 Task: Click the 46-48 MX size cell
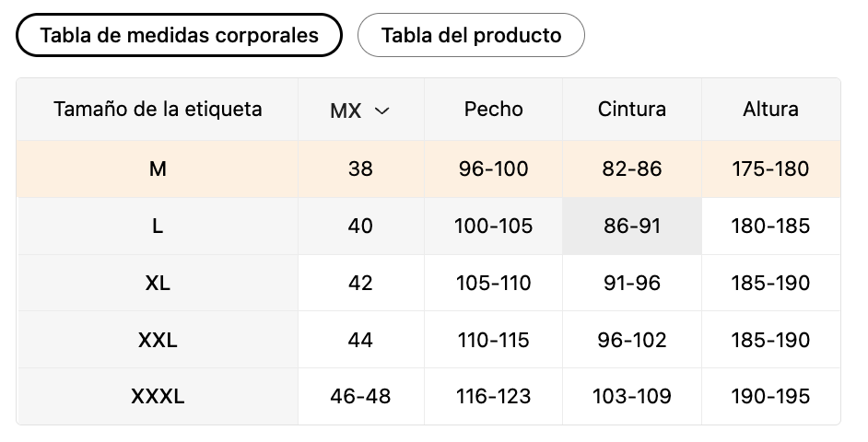pos(360,397)
